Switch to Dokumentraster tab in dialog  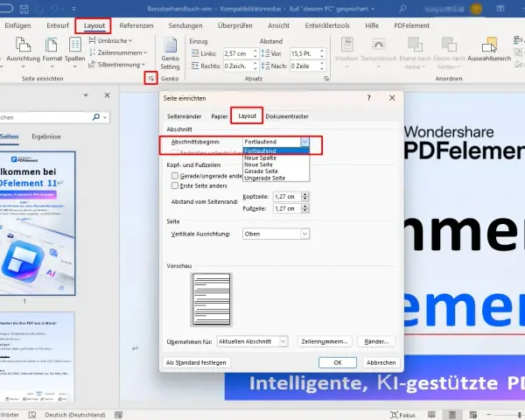(x=287, y=116)
